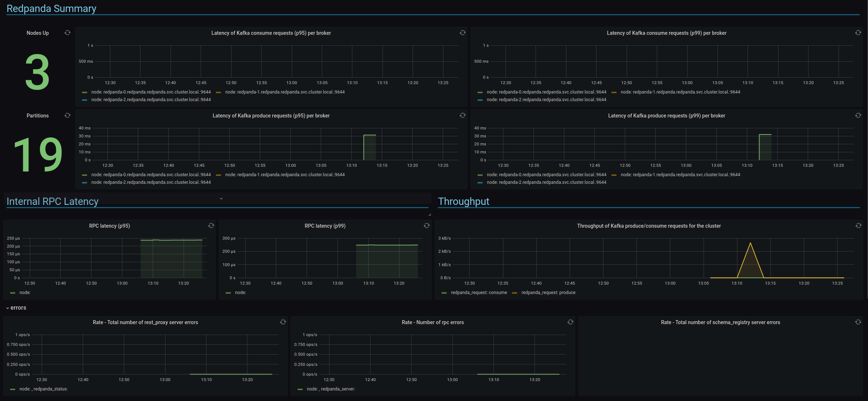Refresh the consume requests p99 latency panel

coord(858,33)
